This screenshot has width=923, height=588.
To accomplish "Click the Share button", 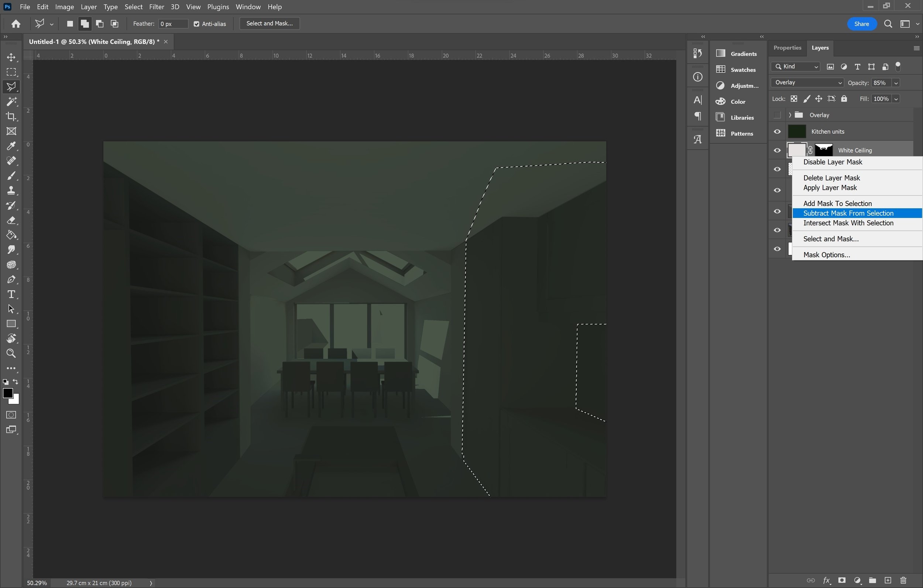I will click(x=861, y=24).
